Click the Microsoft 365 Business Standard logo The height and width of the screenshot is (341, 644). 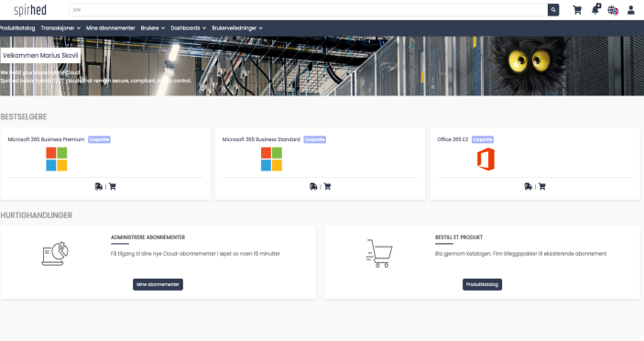(x=271, y=159)
